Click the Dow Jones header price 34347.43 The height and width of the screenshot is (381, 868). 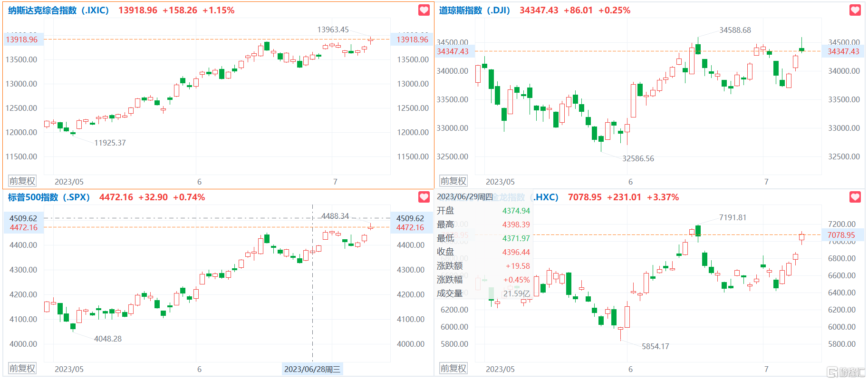[x=539, y=10]
